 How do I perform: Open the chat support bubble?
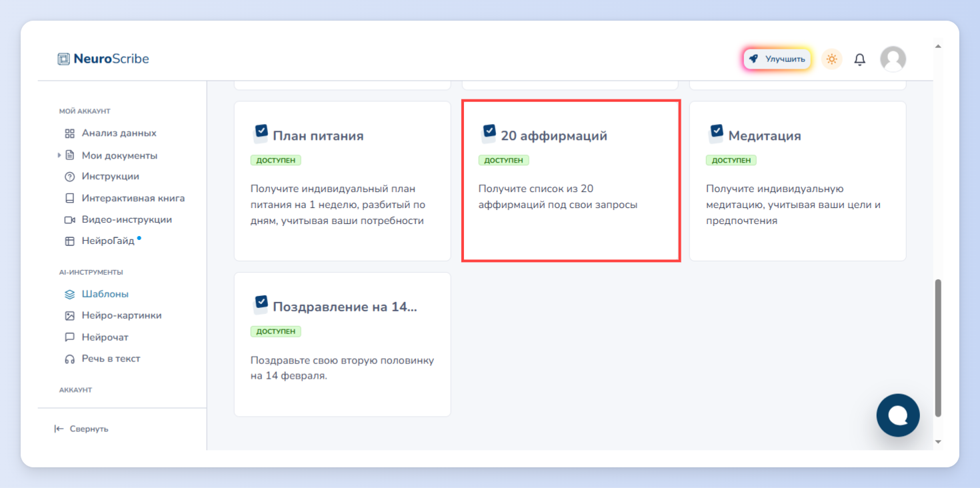[898, 415]
